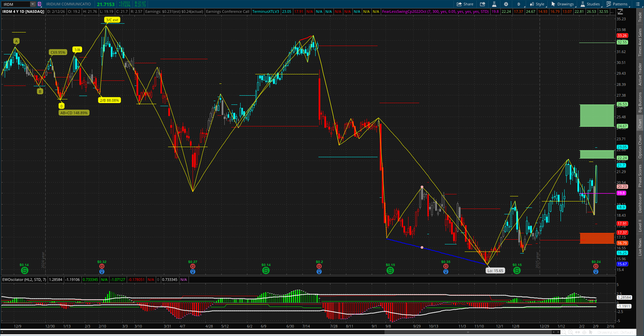Click the large green target zone rectangle
This screenshot has width=644, height=336.
click(596, 115)
